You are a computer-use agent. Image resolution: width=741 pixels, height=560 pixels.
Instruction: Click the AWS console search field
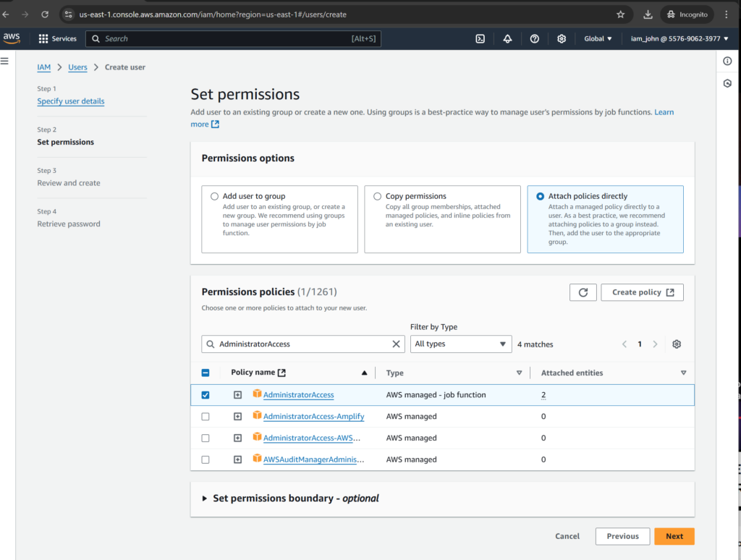click(x=224, y=39)
